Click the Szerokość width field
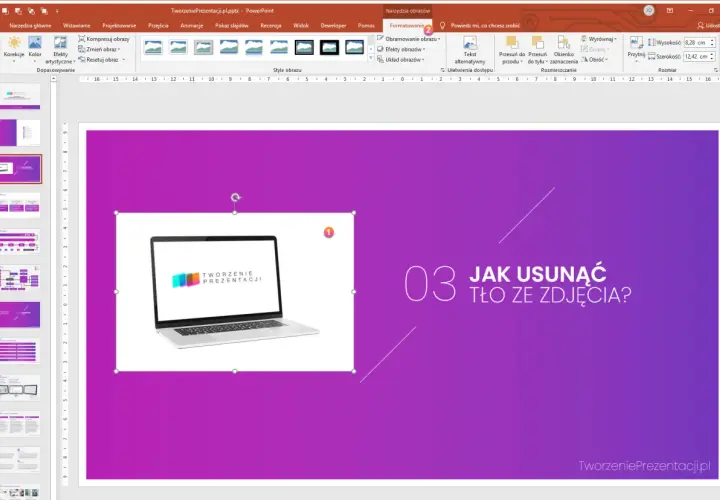This screenshot has width=720, height=500. (x=696, y=56)
